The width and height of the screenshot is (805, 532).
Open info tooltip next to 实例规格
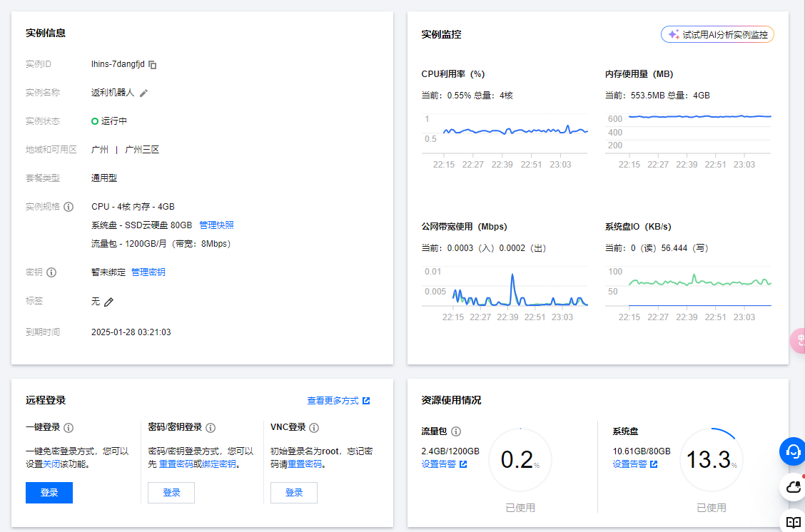[69, 207]
